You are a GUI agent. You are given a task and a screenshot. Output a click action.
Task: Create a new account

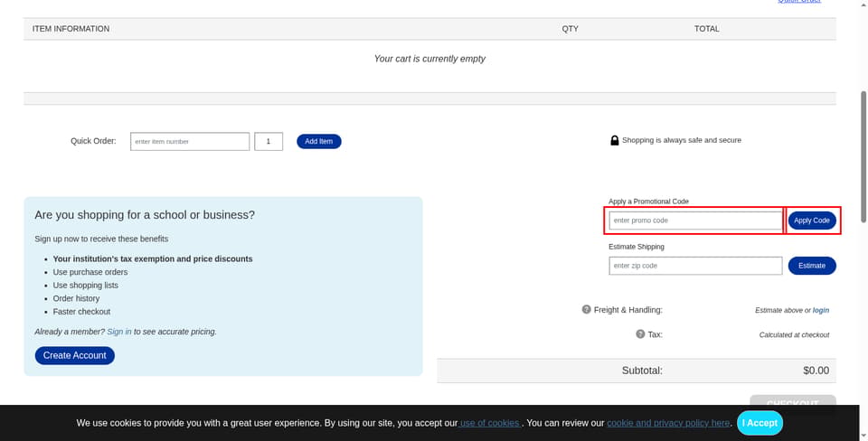(x=75, y=356)
